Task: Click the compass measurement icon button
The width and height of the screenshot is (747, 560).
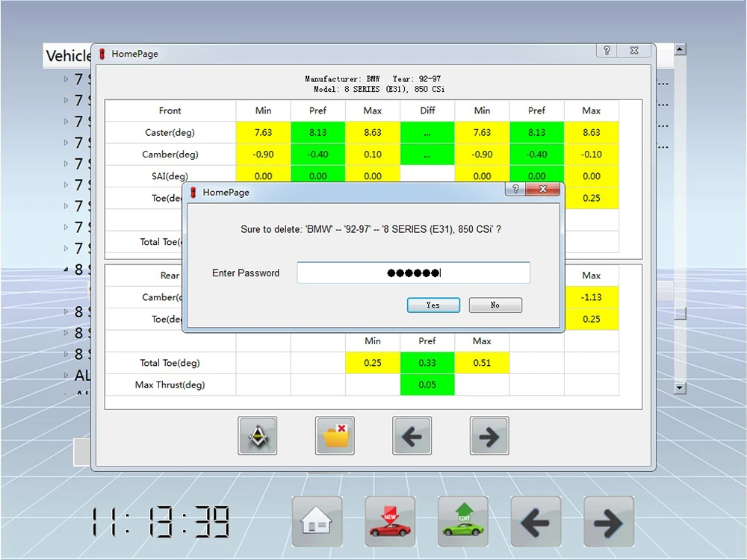Action: pyautogui.click(x=258, y=436)
